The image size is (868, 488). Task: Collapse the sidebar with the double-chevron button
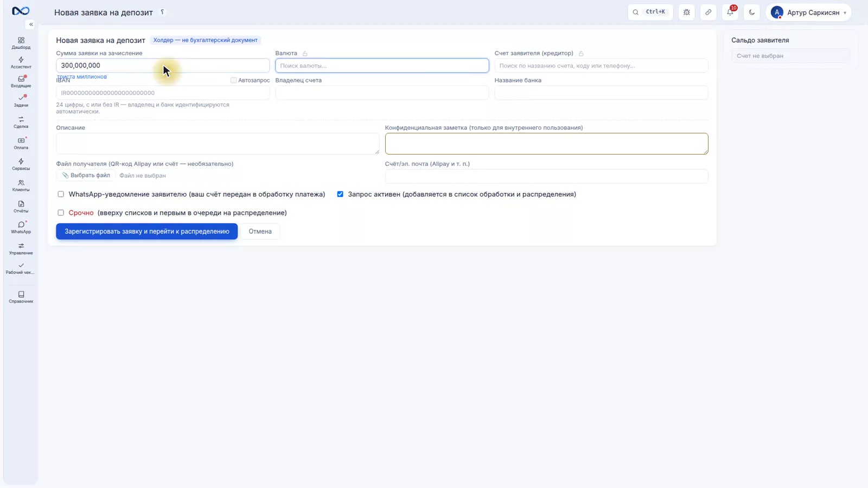(x=31, y=24)
